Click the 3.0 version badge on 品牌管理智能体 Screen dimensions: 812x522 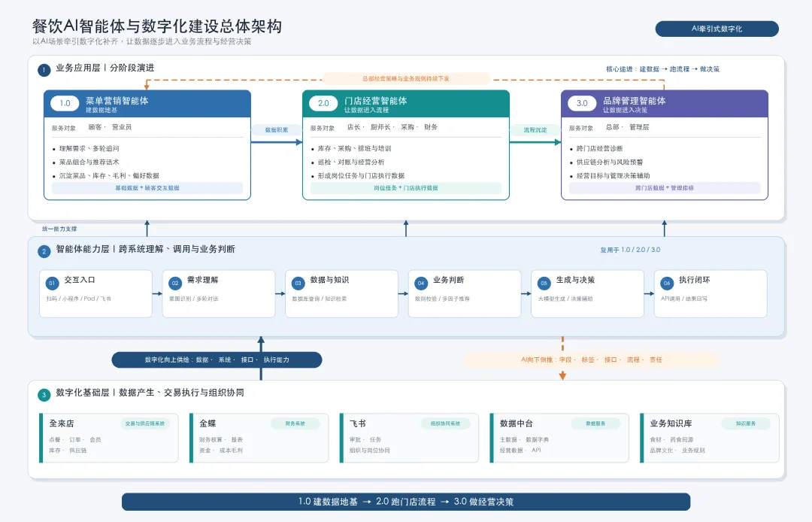click(x=582, y=103)
